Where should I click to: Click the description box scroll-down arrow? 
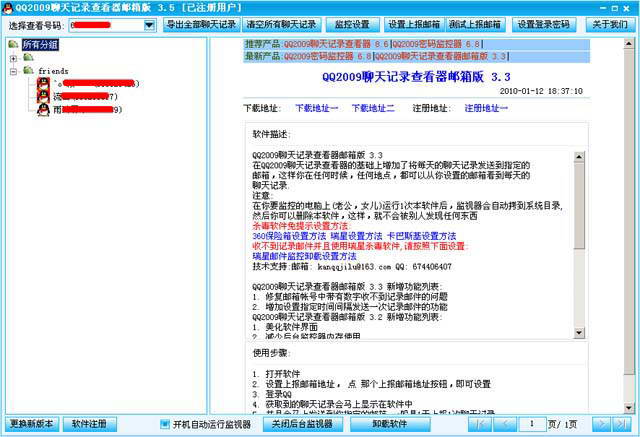click(x=579, y=333)
